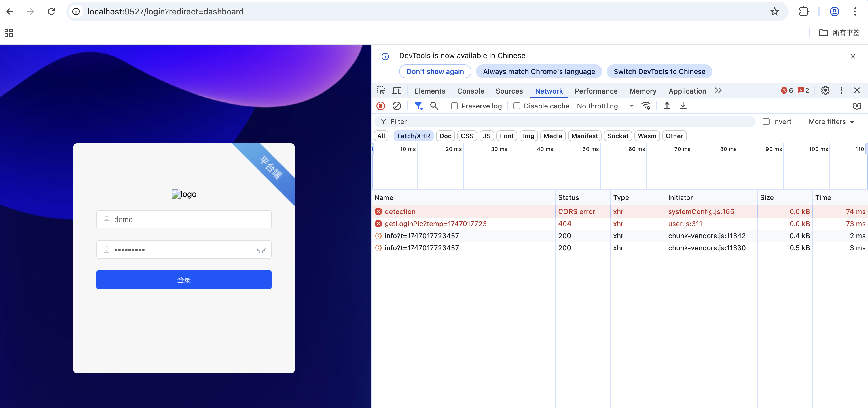Click the browser back arrow
The height and width of the screenshot is (408, 868).
(x=10, y=12)
